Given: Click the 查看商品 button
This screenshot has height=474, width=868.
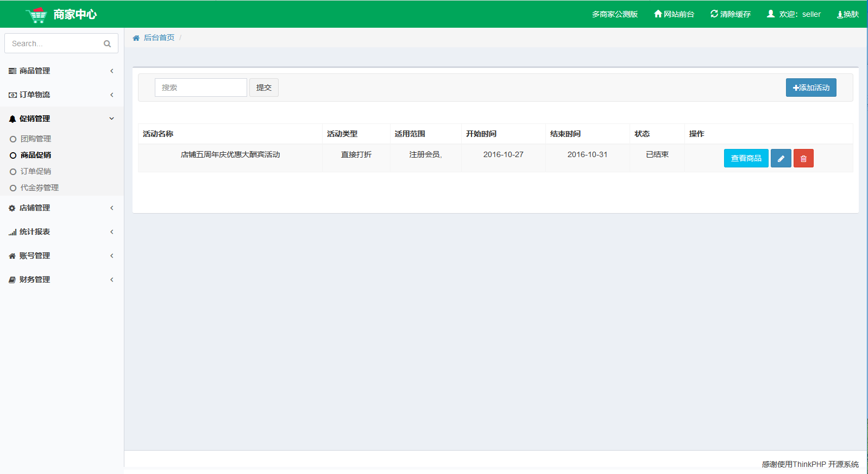Looking at the screenshot, I should (746, 158).
